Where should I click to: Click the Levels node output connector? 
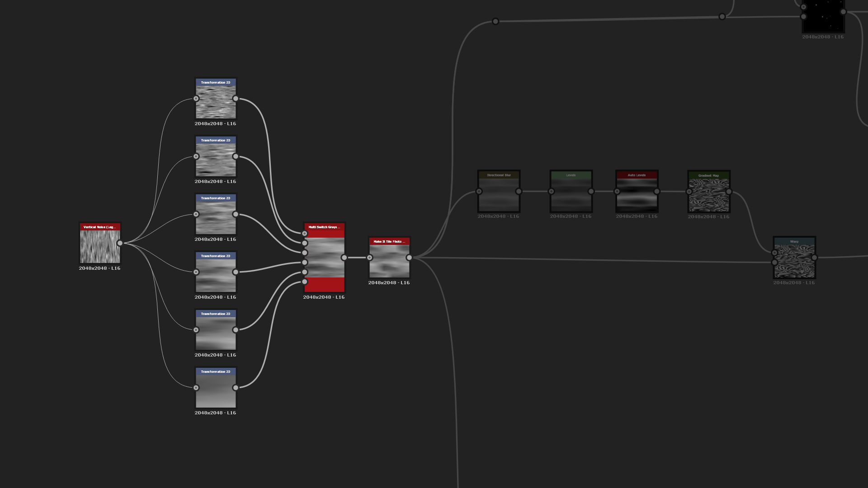pos(591,192)
